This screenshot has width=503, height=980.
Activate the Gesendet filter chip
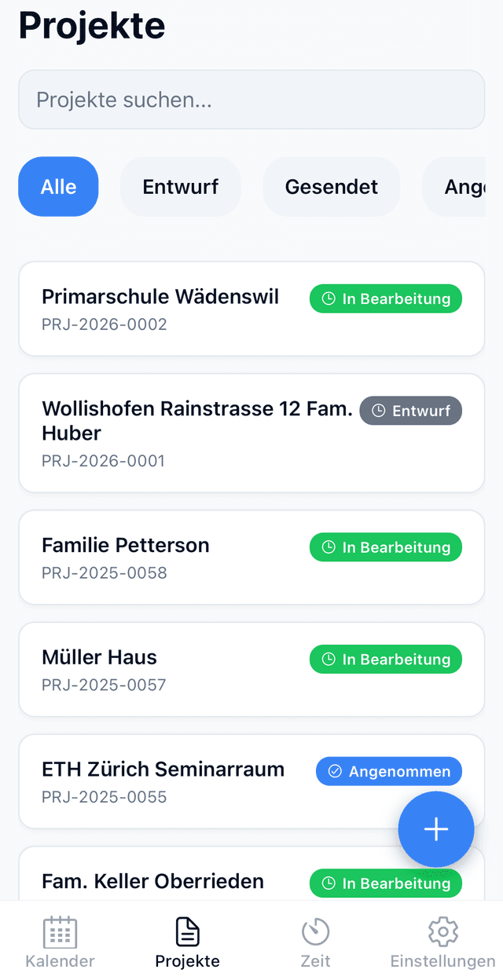tap(331, 186)
